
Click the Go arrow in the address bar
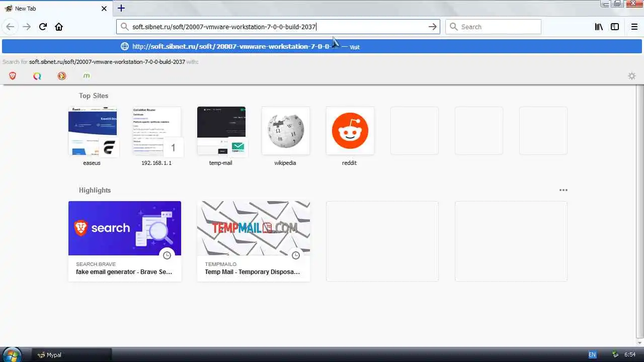[x=432, y=27]
